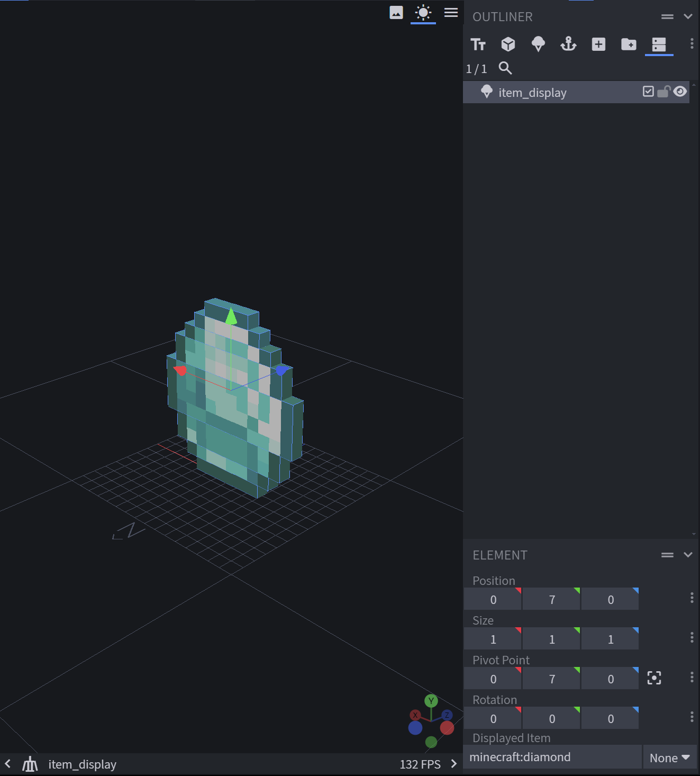The width and height of the screenshot is (700, 776).
Task: Click Element panel drag handle
Action: click(667, 555)
